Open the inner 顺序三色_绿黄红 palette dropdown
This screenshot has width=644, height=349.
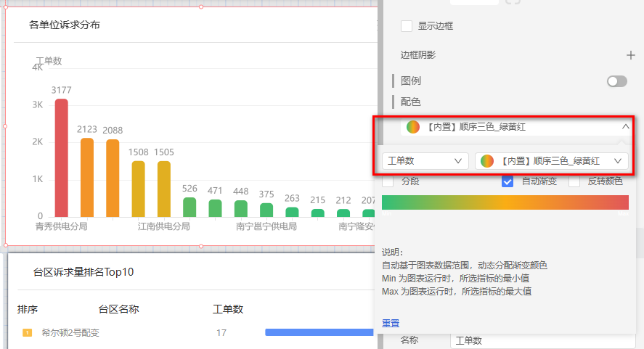[x=551, y=160]
